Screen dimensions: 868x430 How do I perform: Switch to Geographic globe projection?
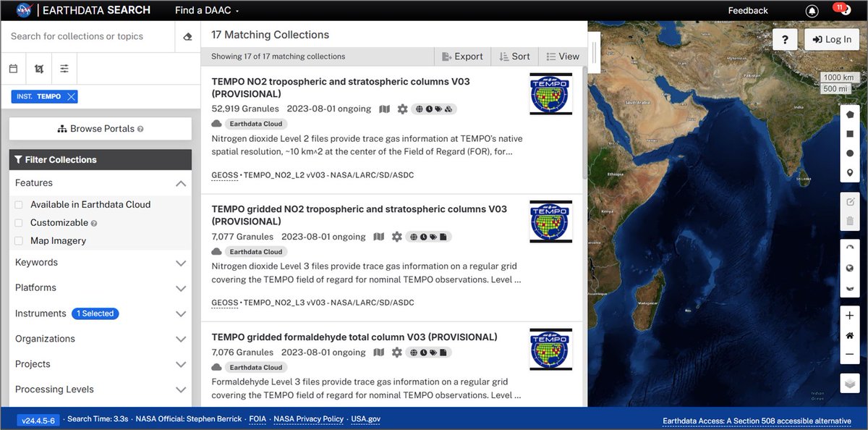coord(850,267)
